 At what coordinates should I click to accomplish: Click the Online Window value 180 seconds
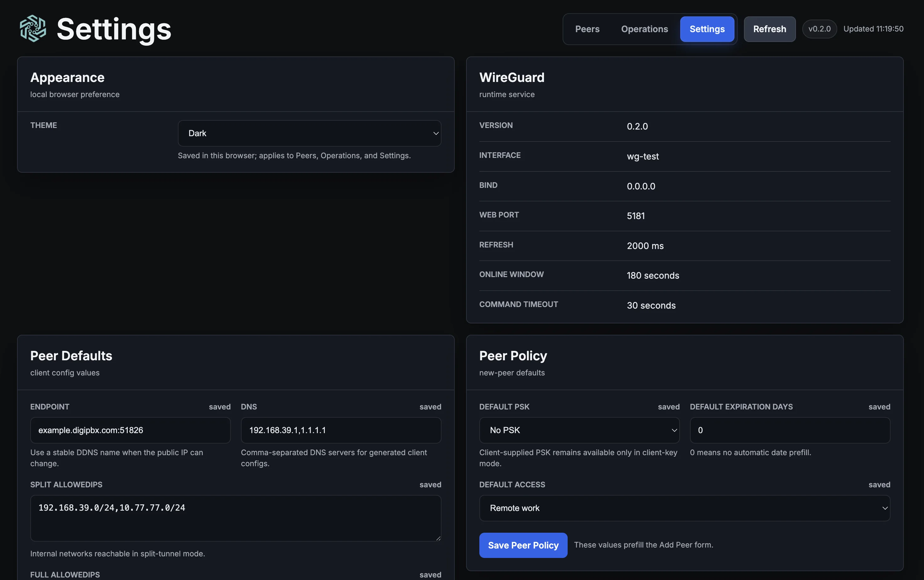pos(653,275)
